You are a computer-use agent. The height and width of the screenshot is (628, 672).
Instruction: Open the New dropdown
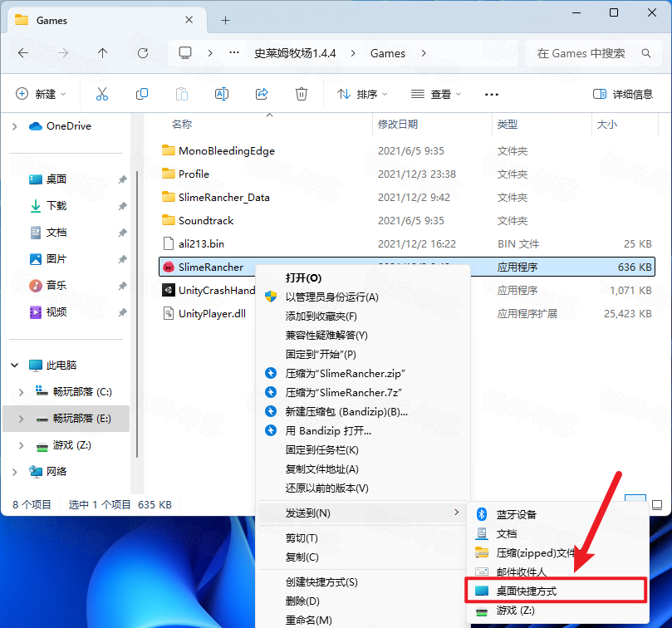41,94
